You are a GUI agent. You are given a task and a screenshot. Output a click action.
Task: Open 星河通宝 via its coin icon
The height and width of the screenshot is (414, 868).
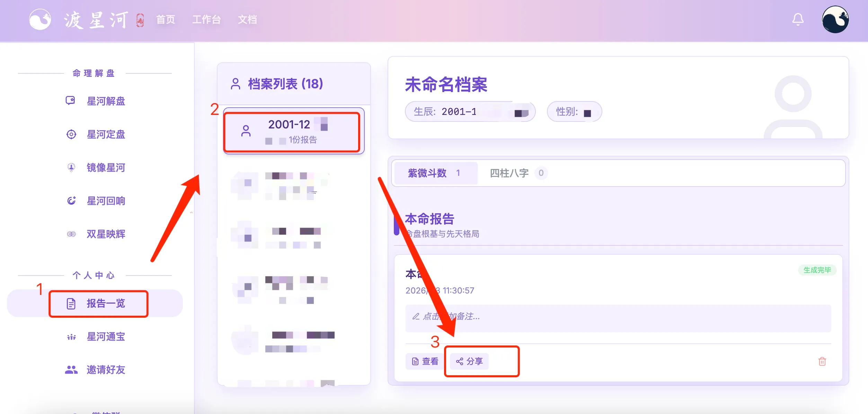coord(71,336)
